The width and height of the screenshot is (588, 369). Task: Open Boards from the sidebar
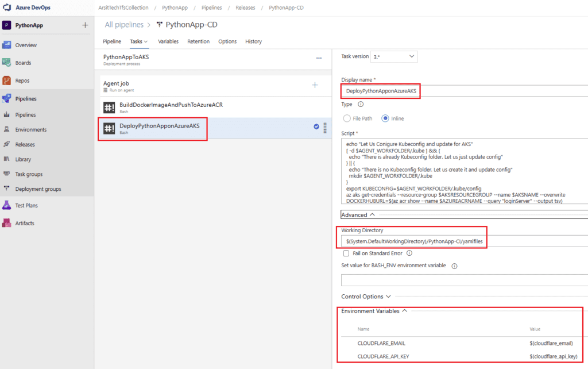pyautogui.click(x=23, y=63)
